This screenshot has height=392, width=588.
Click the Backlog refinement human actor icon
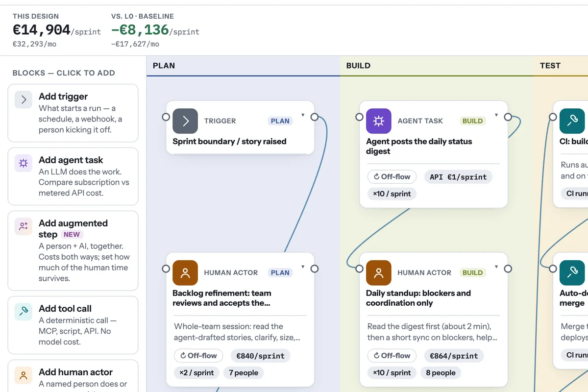pos(185,273)
